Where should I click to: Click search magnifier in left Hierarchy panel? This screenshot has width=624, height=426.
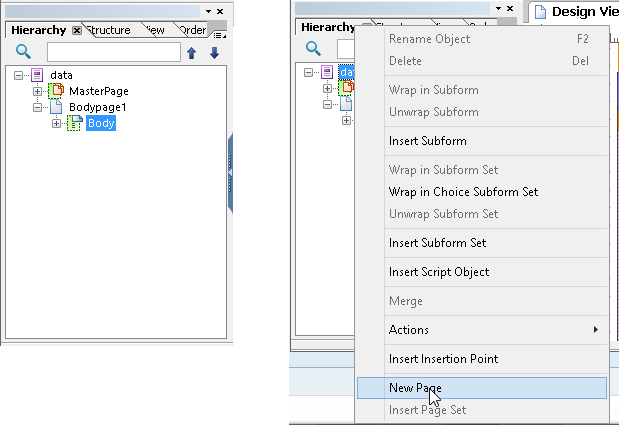tap(23, 51)
